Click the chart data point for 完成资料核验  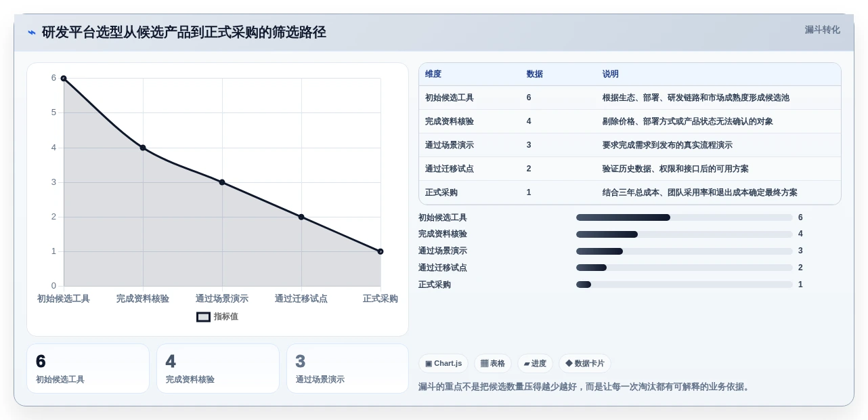point(143,148)
